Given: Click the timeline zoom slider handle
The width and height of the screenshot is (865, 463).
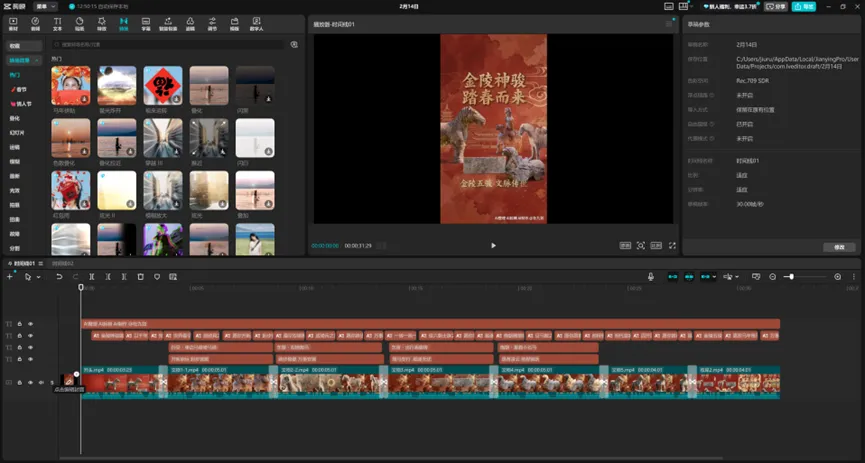Looking at the screenshot, I should [x=791, y=276].
